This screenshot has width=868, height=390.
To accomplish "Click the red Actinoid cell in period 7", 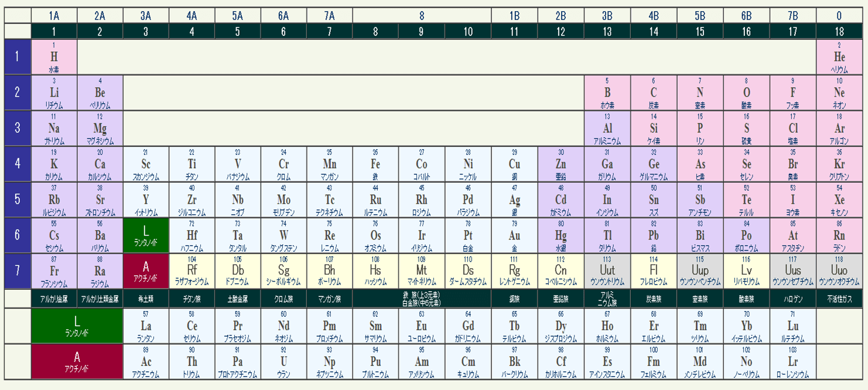I will [146, 271].
